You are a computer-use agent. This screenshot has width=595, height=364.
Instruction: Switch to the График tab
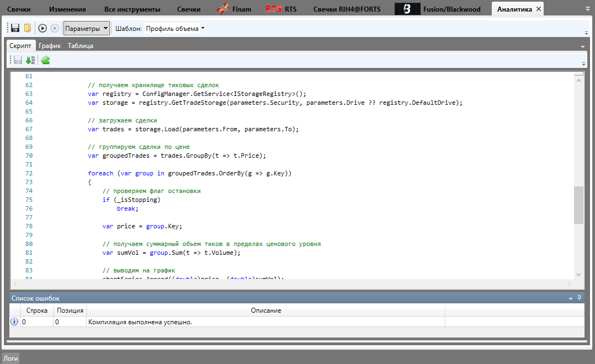pyautogui.click(x=50, y=46)
